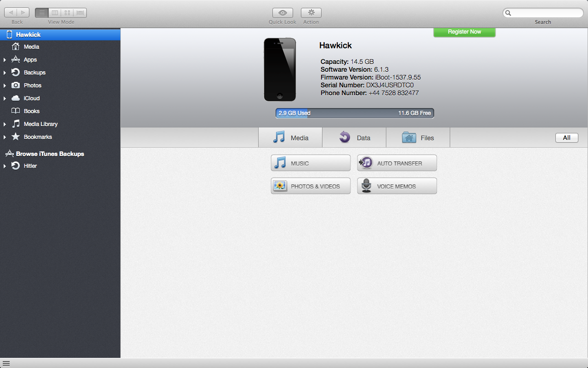The width and height of the screenshot is (588, 368).
Task: Click into the Search field
Action: (x=543, y=13)
